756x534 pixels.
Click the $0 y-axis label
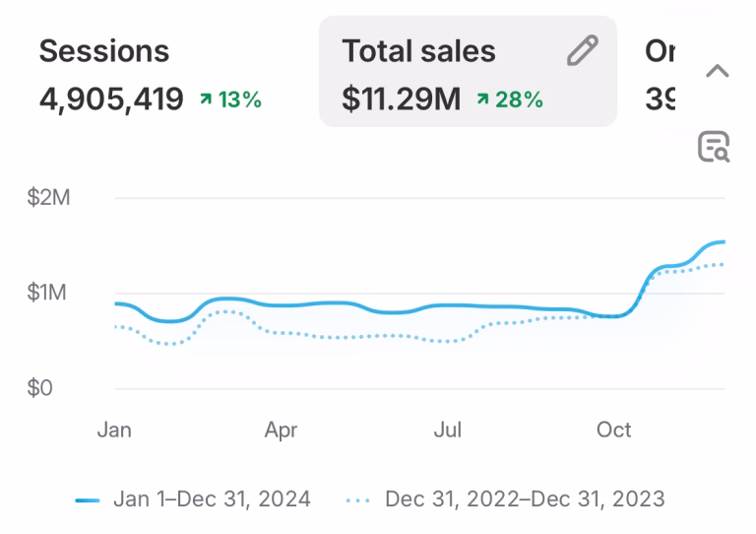[40, 388]
